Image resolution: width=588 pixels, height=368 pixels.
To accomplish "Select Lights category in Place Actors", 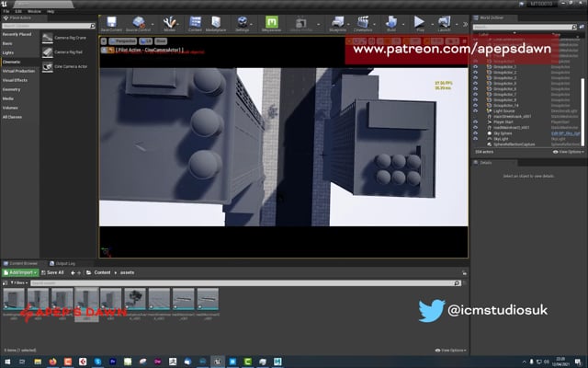I will tap(8, 52).
